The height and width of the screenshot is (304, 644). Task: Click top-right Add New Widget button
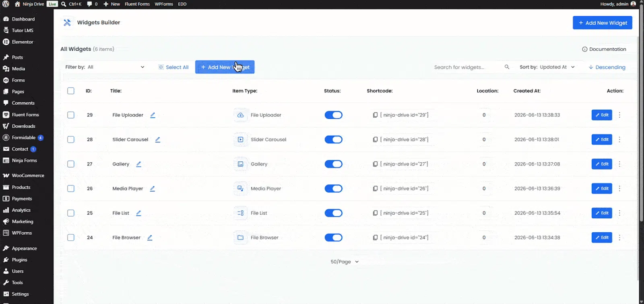(x=603, y=23)
